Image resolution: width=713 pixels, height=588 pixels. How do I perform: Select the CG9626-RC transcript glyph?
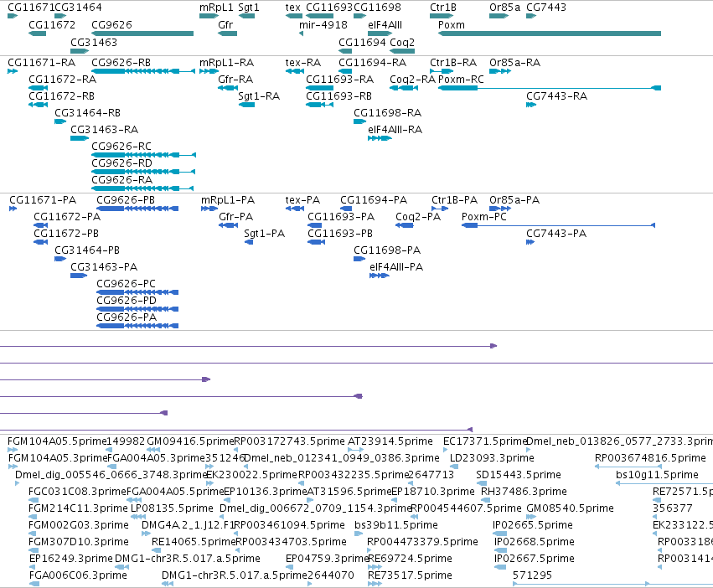[144, 155]
